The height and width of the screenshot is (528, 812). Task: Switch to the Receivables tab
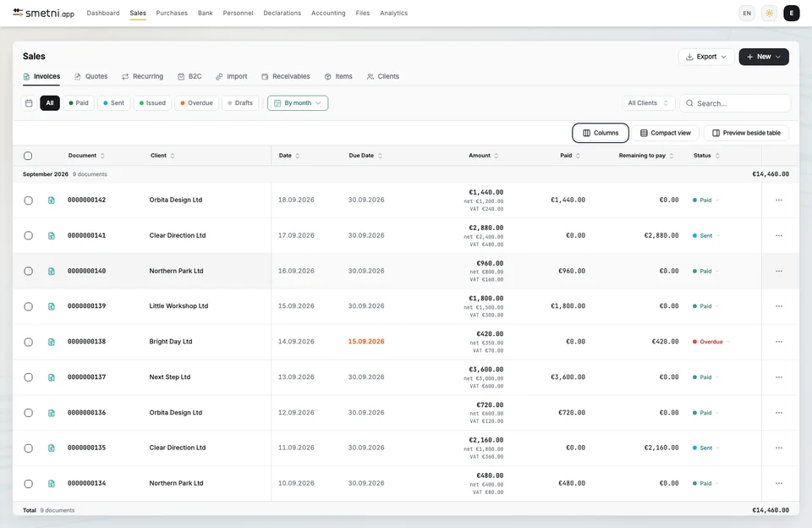click(x=286, y=76)
